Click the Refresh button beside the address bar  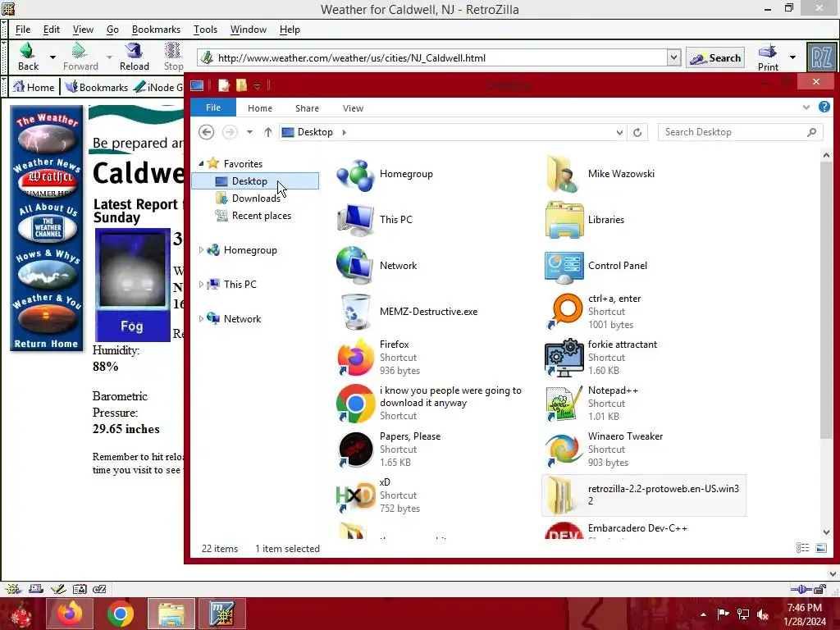(637, 132)
